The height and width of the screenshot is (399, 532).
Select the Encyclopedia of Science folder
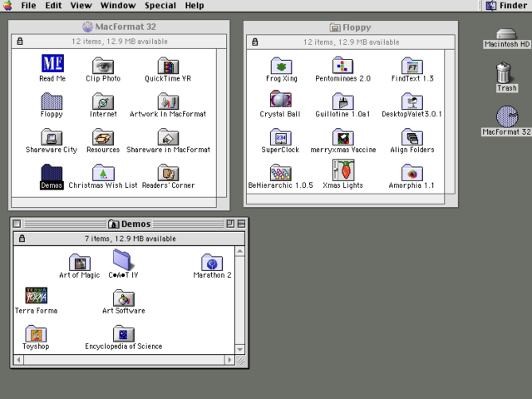tap(124, 333)
